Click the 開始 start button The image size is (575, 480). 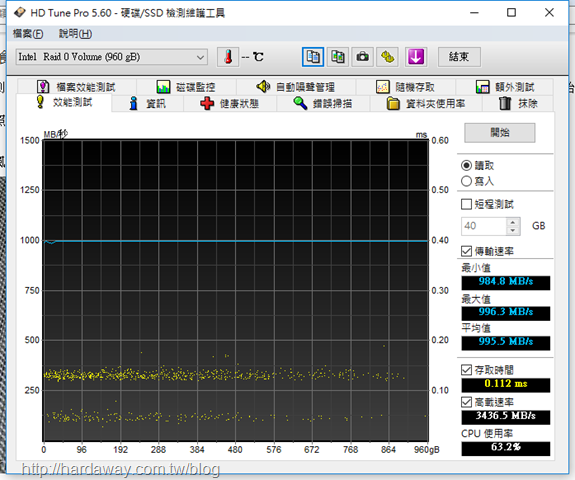coord(499,132)
